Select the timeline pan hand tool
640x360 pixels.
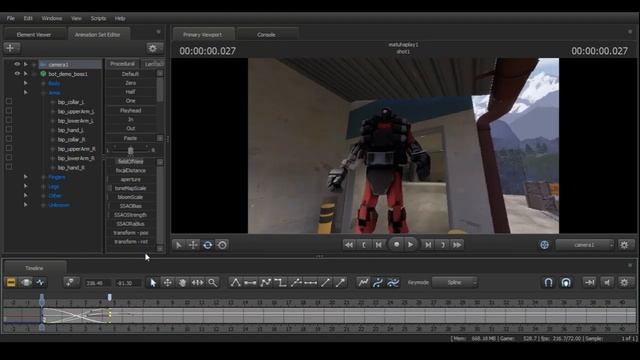coord(182,282)
